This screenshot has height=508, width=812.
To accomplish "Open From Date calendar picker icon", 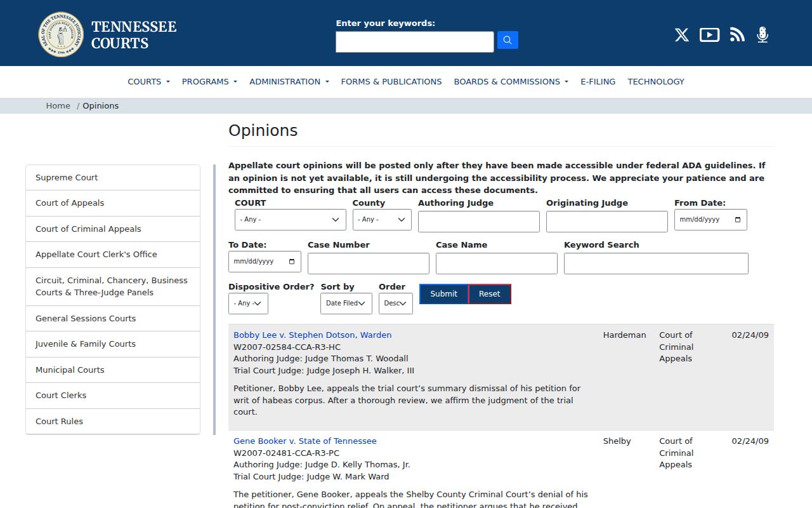I will [737, 220].
